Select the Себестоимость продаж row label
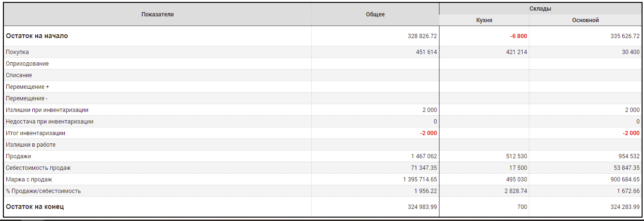Screen dimensions: 644x221 (x=38, y=168)
